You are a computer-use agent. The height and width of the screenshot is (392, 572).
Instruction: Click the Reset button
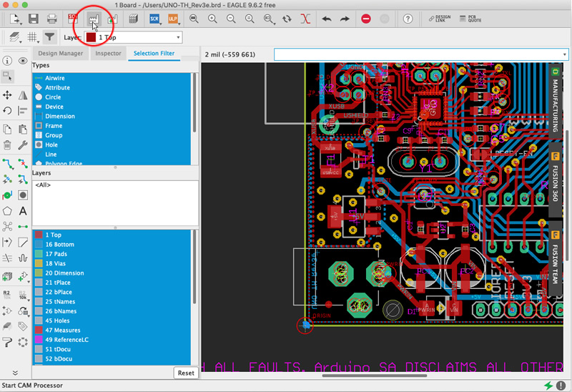[x=186, y=373]
